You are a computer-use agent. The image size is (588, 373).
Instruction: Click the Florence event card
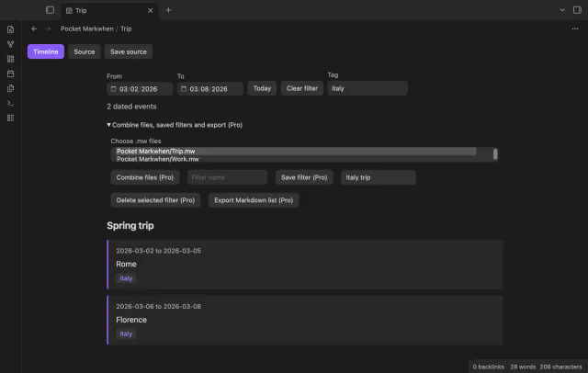(305, 320)
